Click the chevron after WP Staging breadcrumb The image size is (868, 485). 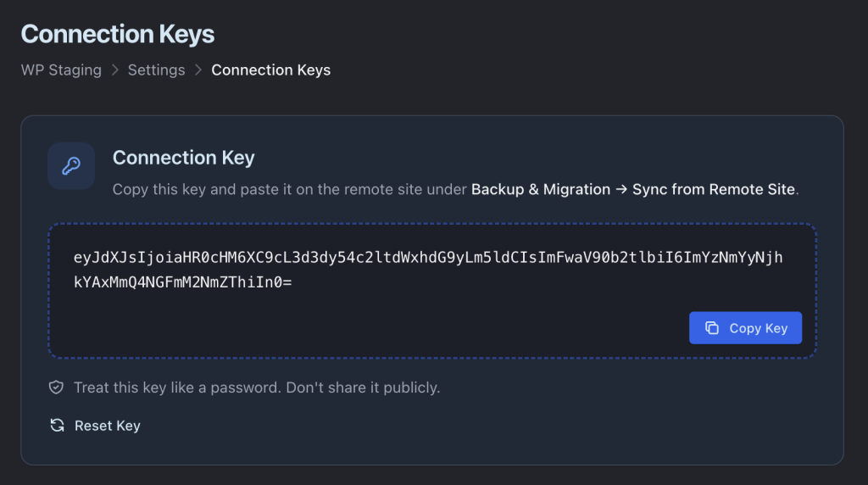(x=115, y=70)
